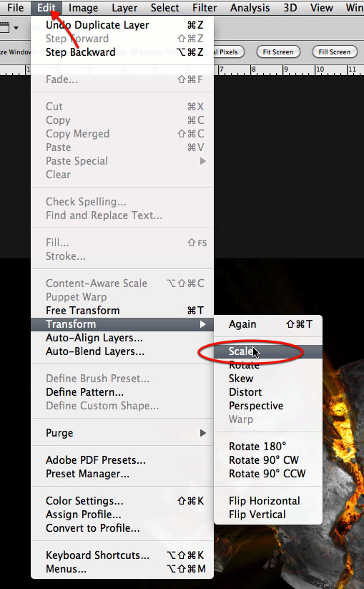Viewport: 364px width, 589px height.
Task: Choose Flip Horizontal
Action: point(268,501)
